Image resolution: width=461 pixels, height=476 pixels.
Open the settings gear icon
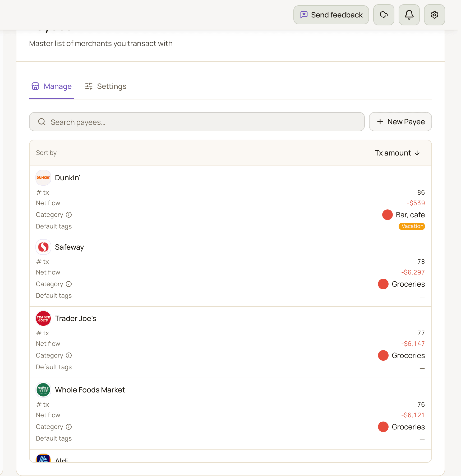[x=435, y=15]
